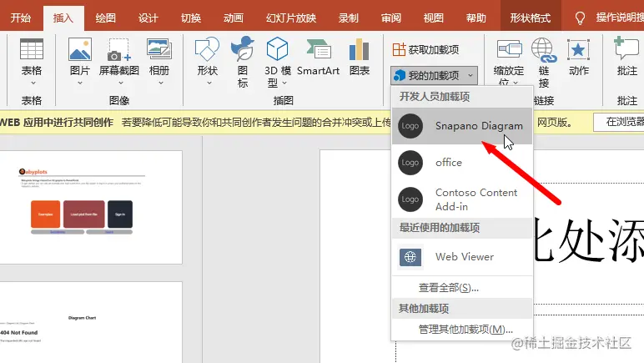Click the lightbulb tell-me icon

pos(580,18)
